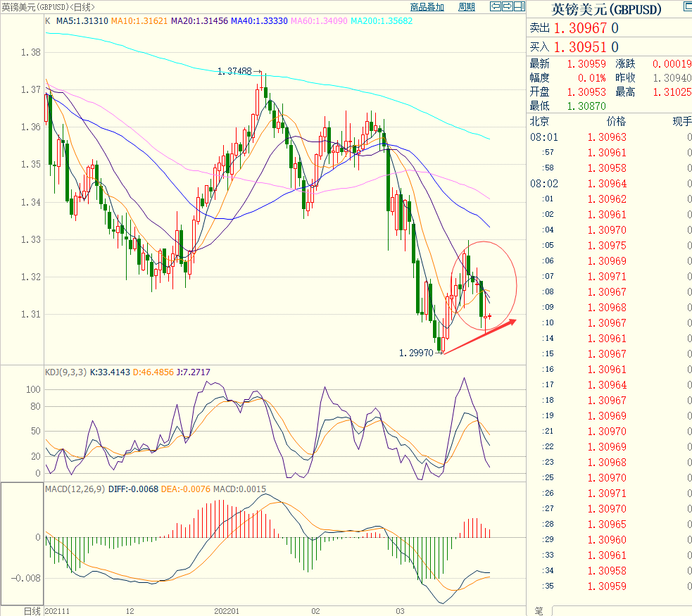Select the :29 tick row at 1.30960
Screen dimensions: 692x616
coord(609,540)
